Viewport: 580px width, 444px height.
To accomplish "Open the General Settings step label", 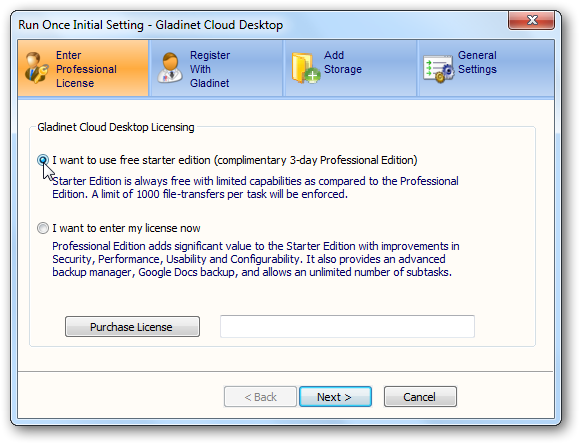I will pos(477,62).
